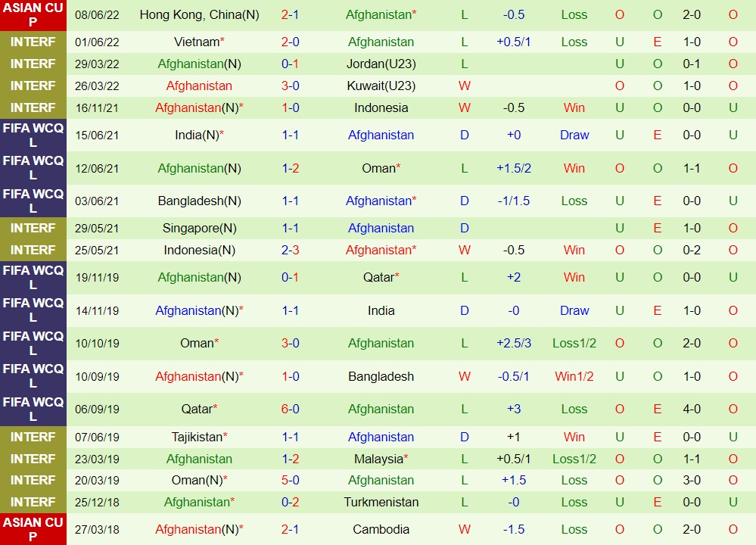
Task: Click Afghanistan in the Tajikistan row
Action: [381, 437]
